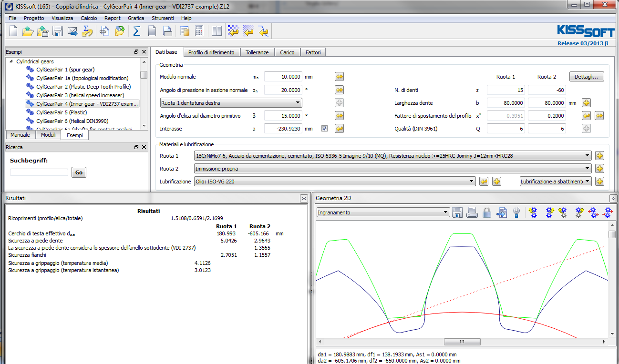The image size is (619, 364).
Task: Click the folder with green refresh arrow icon
Action: click(x=119, y=31)
